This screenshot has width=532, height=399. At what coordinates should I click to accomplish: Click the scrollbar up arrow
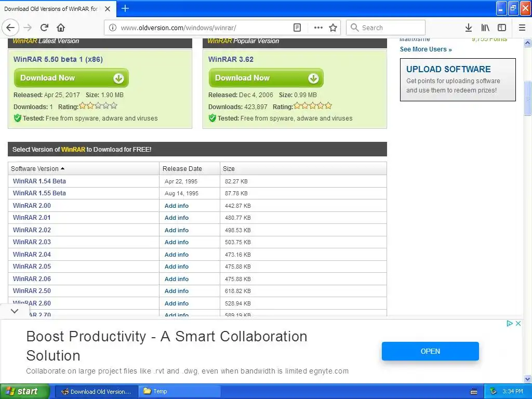click(528, 43)
